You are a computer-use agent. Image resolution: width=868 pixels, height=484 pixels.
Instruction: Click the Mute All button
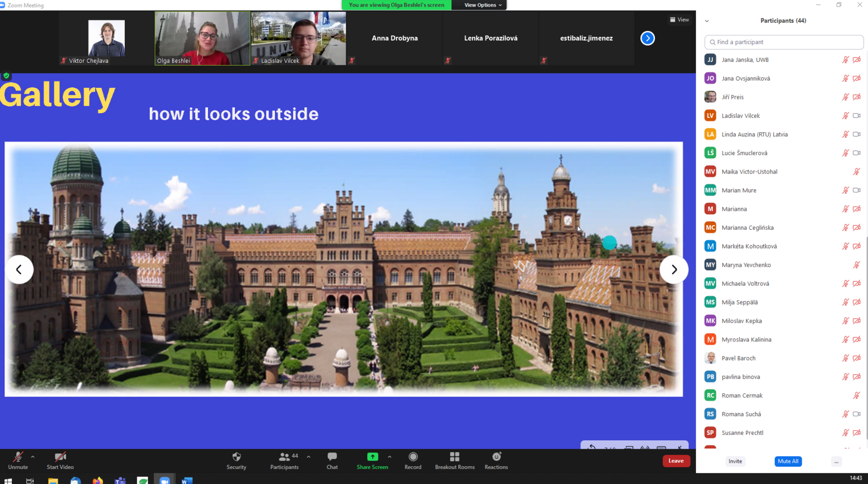pos(788,461)
